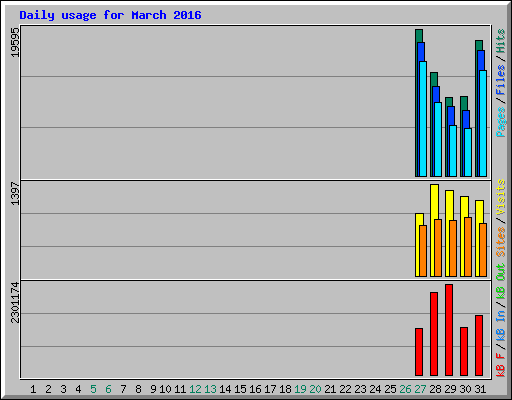The width and height of the screenshot is (512, 400).
Task: Click green day label 20 on x-axis
Action: click(315, 389)
